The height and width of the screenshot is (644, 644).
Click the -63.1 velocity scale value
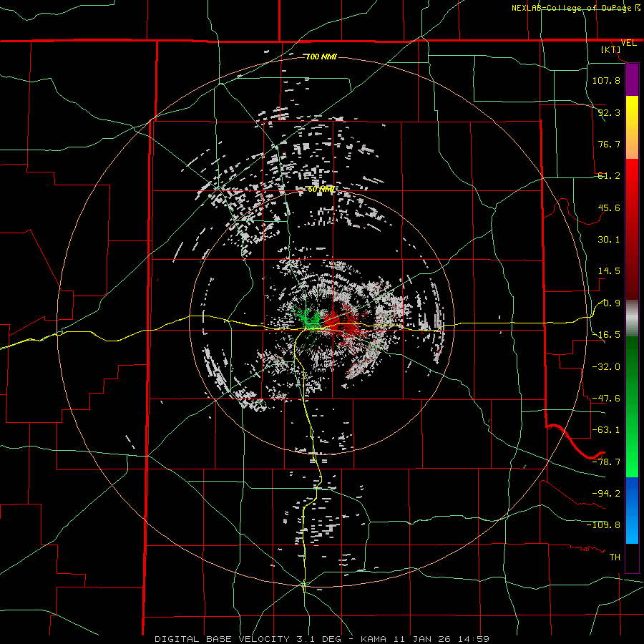(x=606, y=430)
